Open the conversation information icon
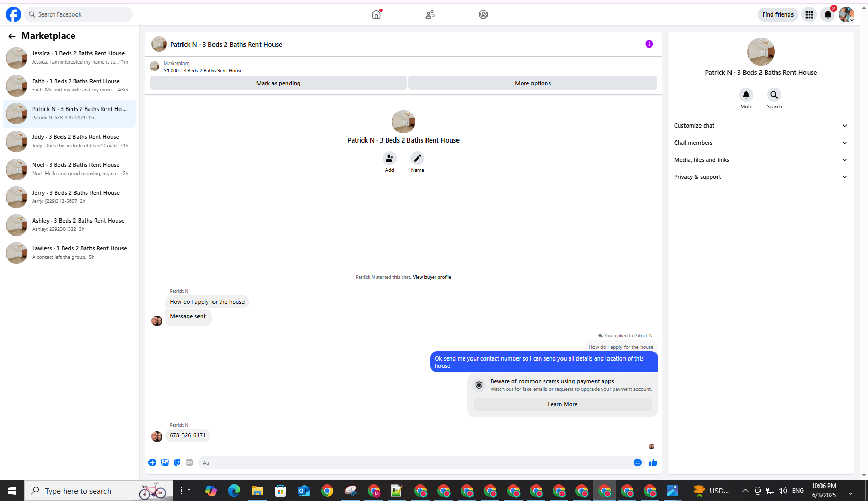Screen dimensions: 868x501 [649, 44]
